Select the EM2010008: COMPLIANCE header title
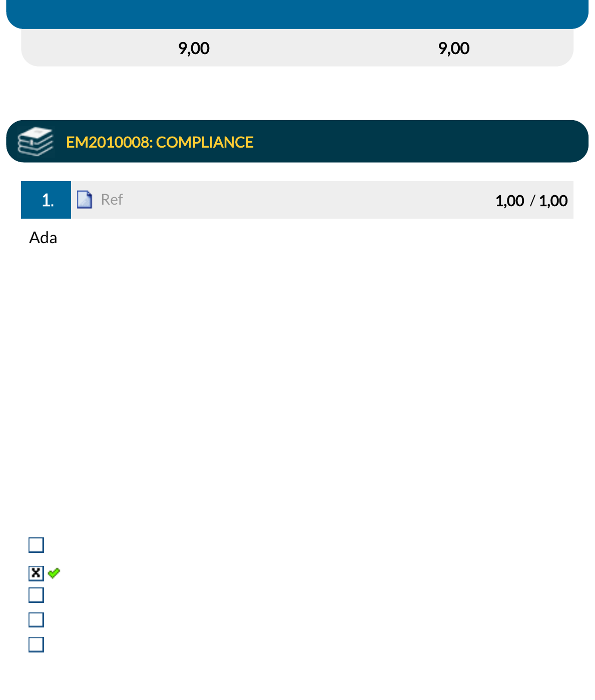 [160, 142]
